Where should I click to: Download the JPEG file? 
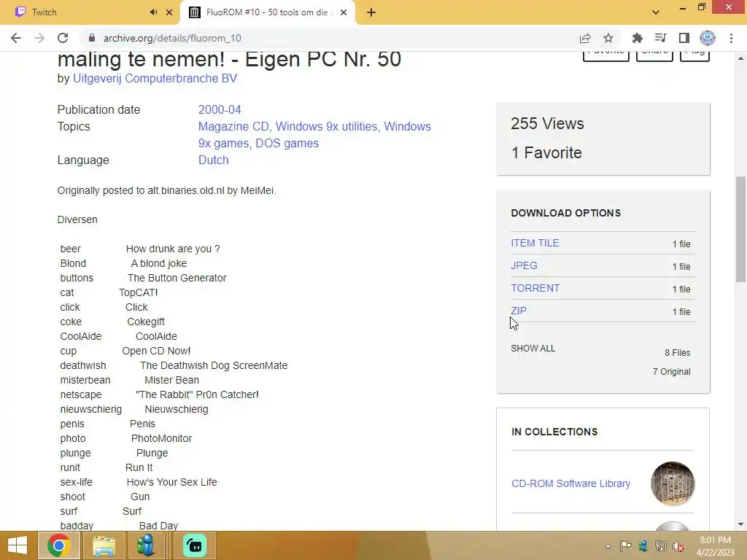(x=524, y=265)
